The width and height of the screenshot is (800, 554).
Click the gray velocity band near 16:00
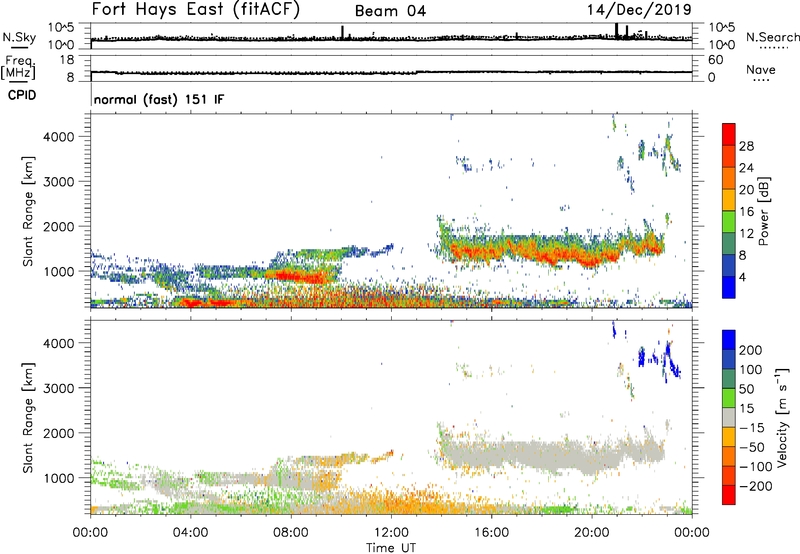coord(491,454)
